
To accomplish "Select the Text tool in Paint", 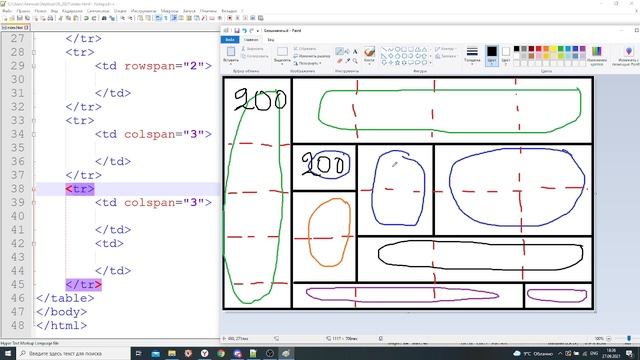I will pos(355,51).
